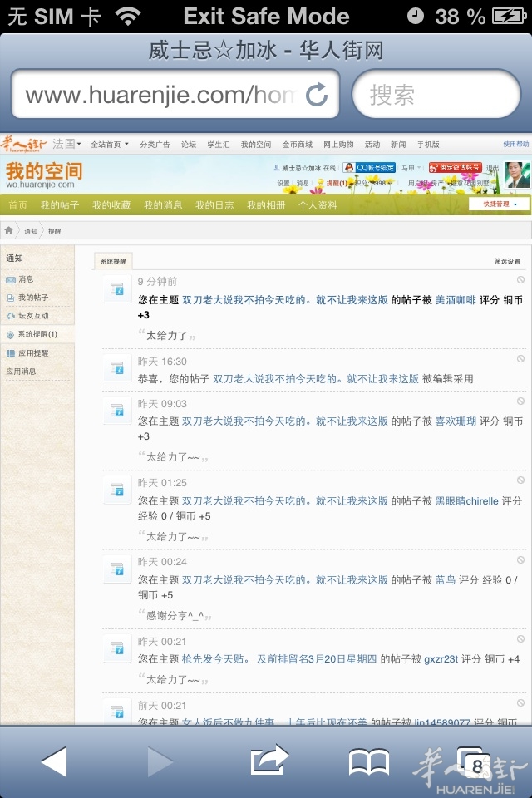Click the 筛选设置 filter settings link
The height and width of the screenshot is (798, 532).
pyautogui.click(x=507, y=261)
